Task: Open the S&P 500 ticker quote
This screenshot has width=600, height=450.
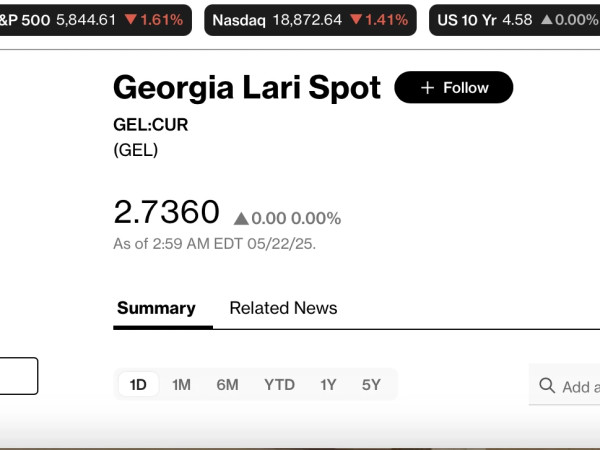Action: pos(94,20)
